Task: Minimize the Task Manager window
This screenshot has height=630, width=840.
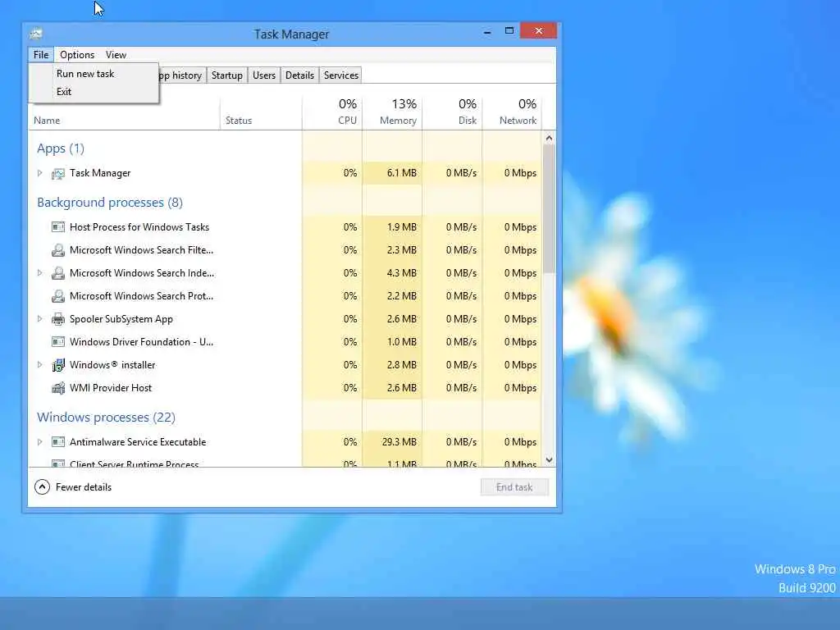Action: pos(487,32)
